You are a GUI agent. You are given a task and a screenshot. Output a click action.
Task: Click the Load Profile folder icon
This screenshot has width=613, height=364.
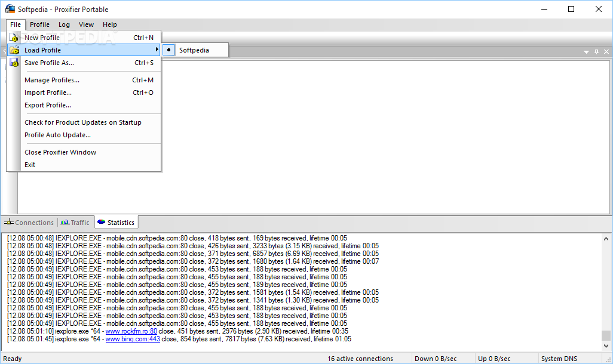pos(14,50)
